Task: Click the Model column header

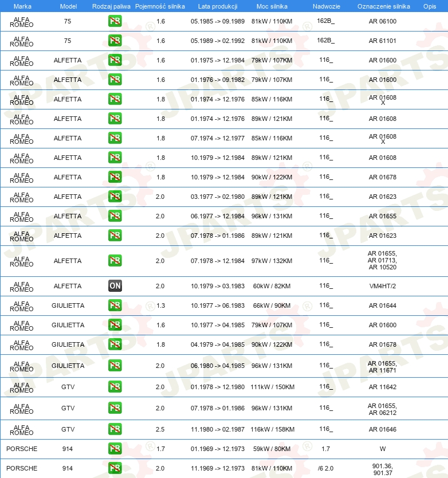Action: click(68, 6)
